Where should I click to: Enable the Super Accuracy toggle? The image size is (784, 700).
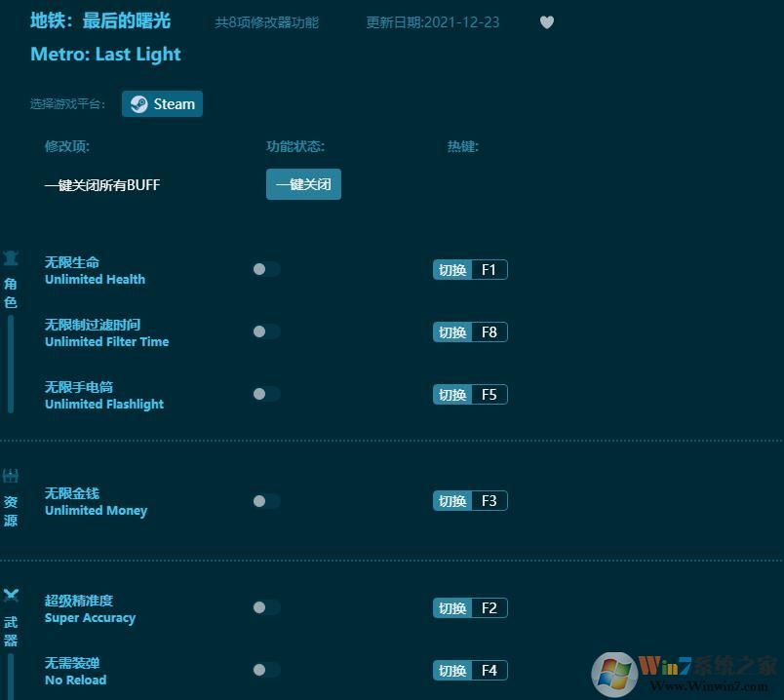pos(265,606)
